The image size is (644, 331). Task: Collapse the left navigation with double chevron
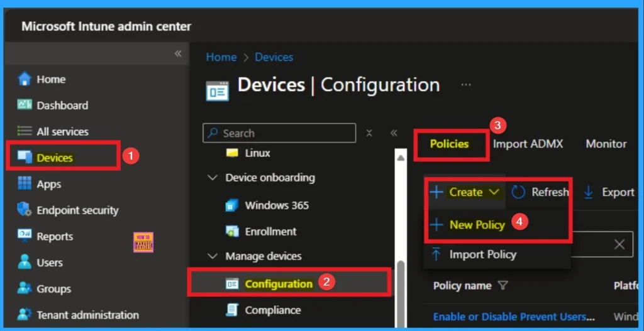(x=178, y=53)
